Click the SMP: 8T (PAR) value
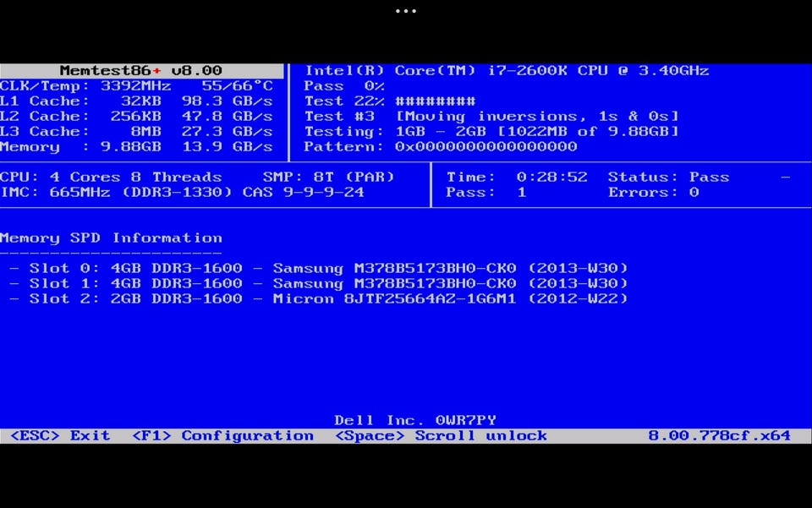 tap(328, 177)
